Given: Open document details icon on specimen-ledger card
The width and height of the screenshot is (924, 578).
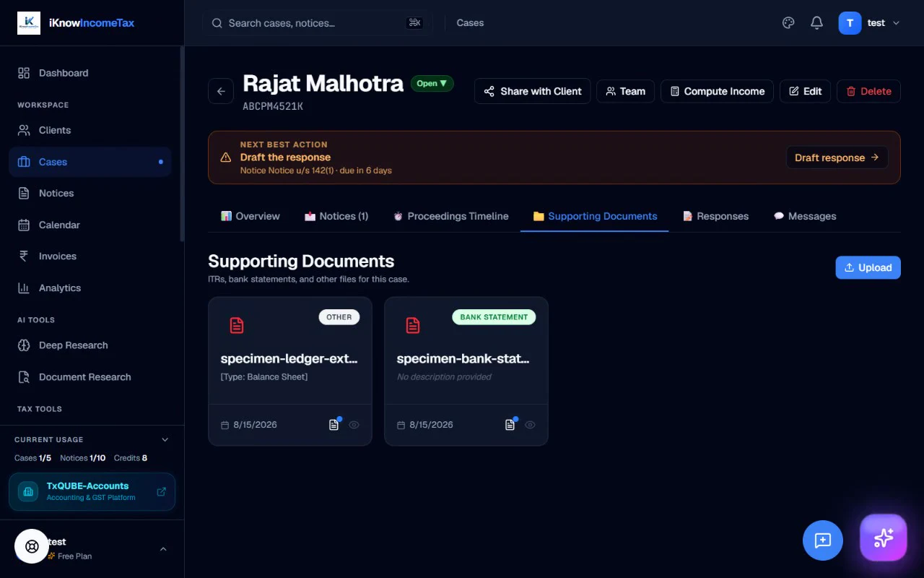Looking at the screenshot, I should pyautogui.click(x=334, y=425).
